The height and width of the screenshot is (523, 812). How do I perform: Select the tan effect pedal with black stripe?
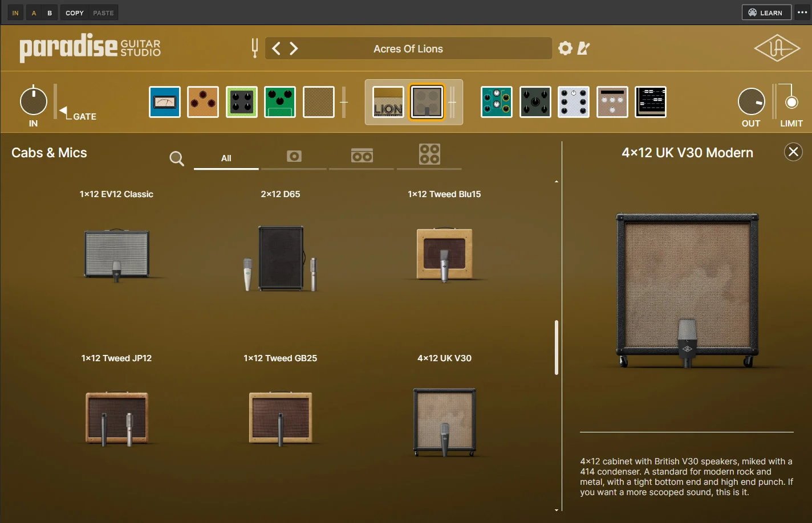point(612,102)
